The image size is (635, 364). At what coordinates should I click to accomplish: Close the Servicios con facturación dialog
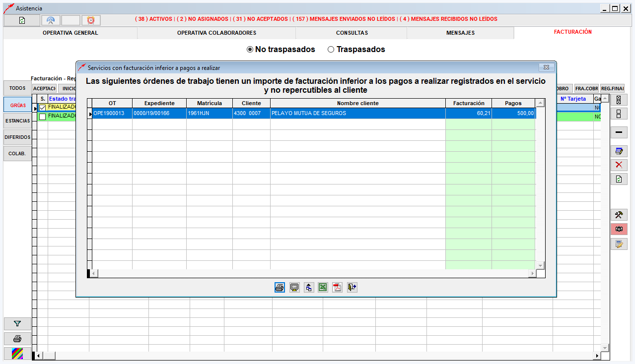[x=546, y=67]
